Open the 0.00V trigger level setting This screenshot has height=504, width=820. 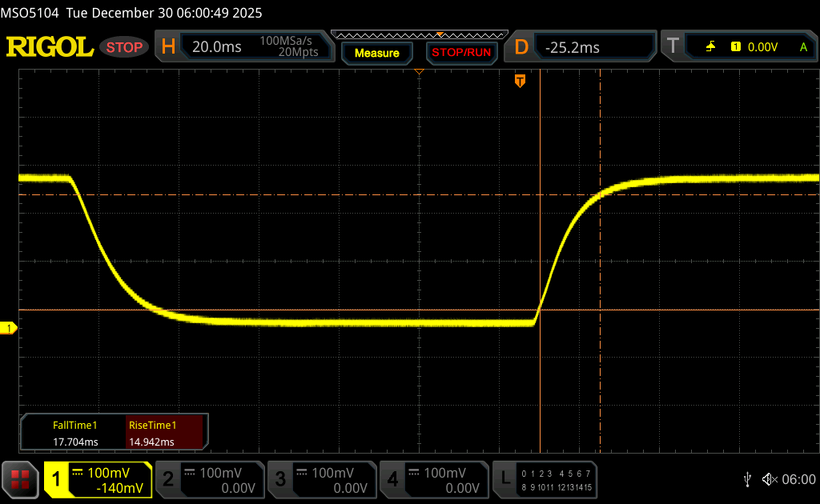(762, 47)
